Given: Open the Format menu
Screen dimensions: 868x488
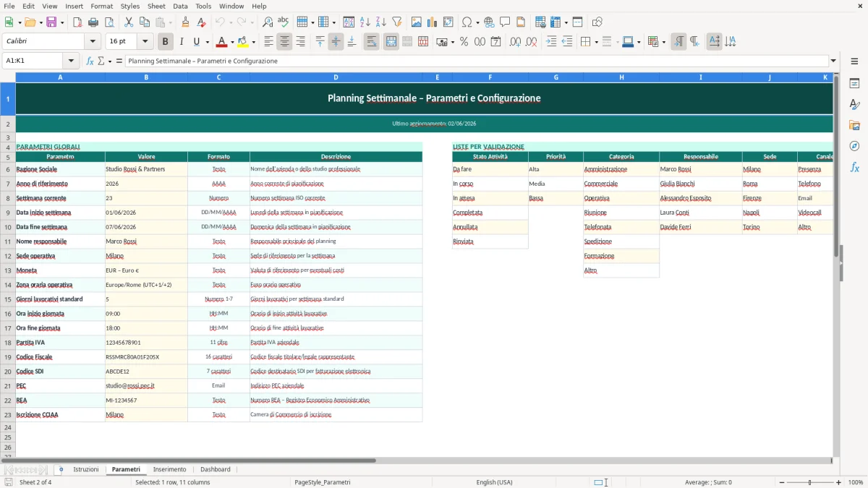Looking at the screenshot, I should pyautogui.click(x=101, y=6).
